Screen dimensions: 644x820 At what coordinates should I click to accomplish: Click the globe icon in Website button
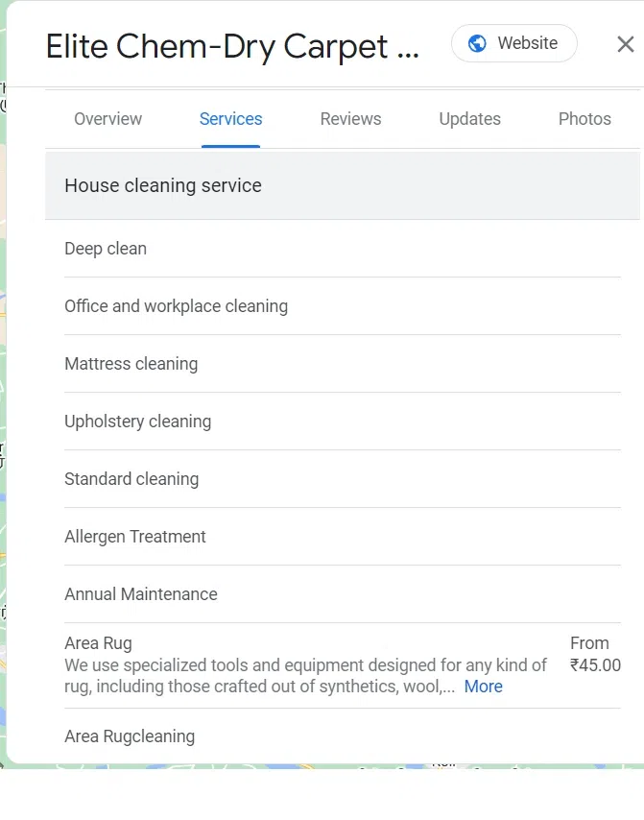coord(476,43)
